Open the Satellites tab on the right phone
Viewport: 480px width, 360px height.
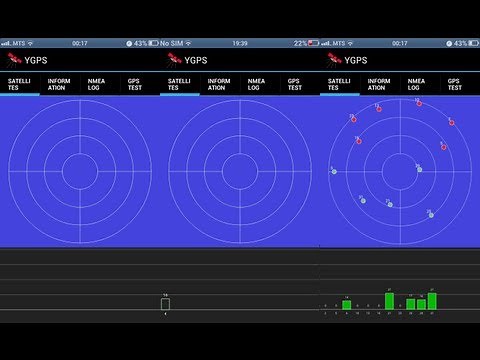(x=340, y=84)
